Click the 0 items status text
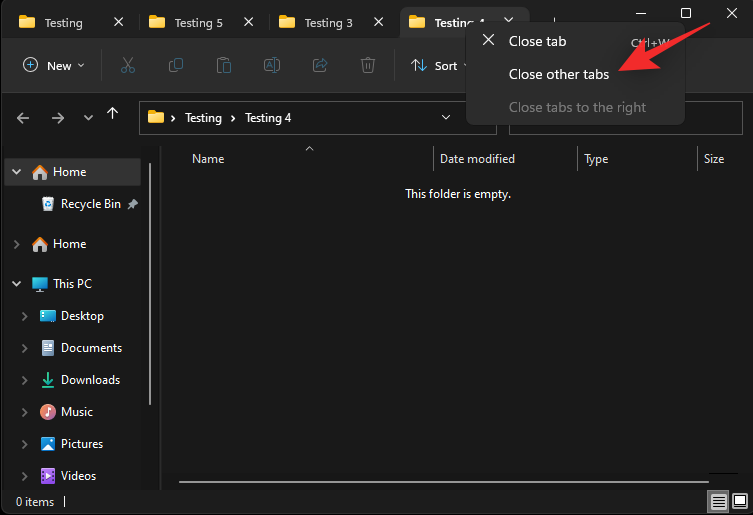 point(35,502)
